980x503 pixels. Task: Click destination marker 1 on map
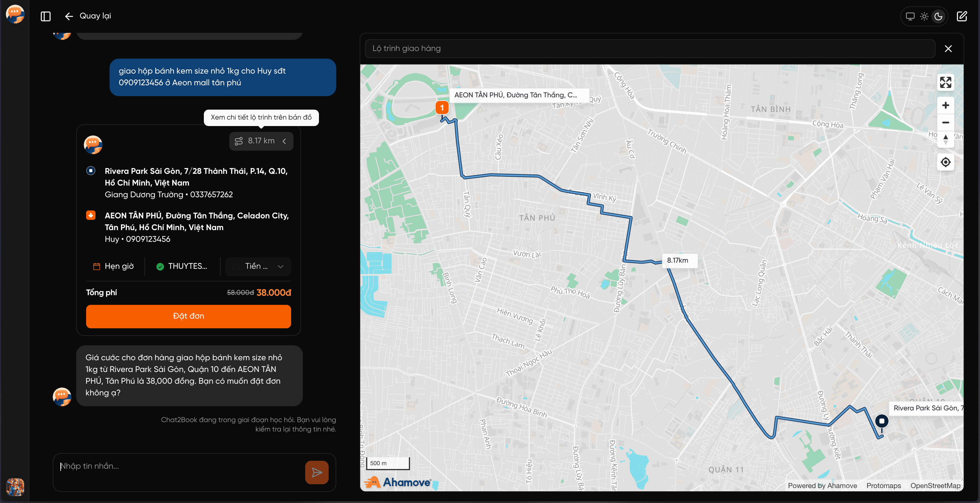point(442,108)
